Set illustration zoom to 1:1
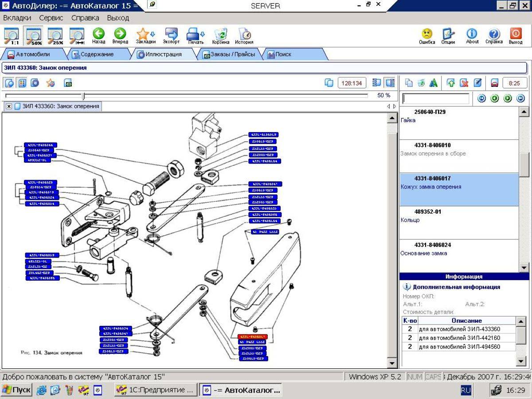532x399 pixels. [x=12, y=36]
